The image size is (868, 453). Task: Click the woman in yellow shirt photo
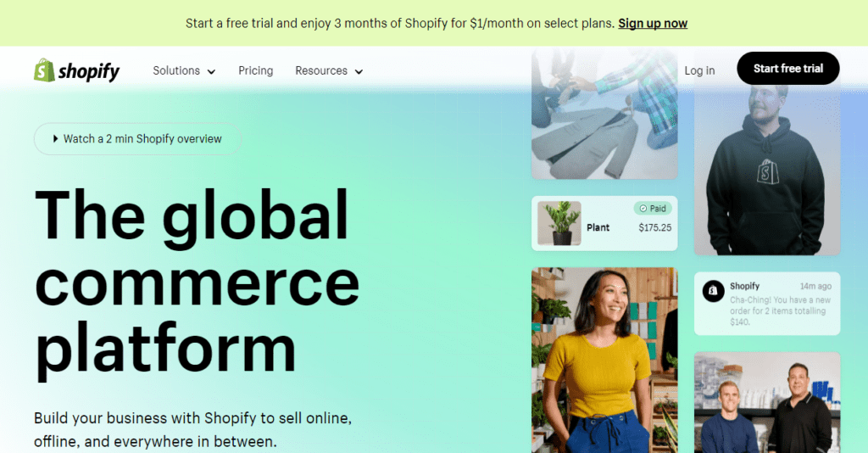tap(604, 361)
